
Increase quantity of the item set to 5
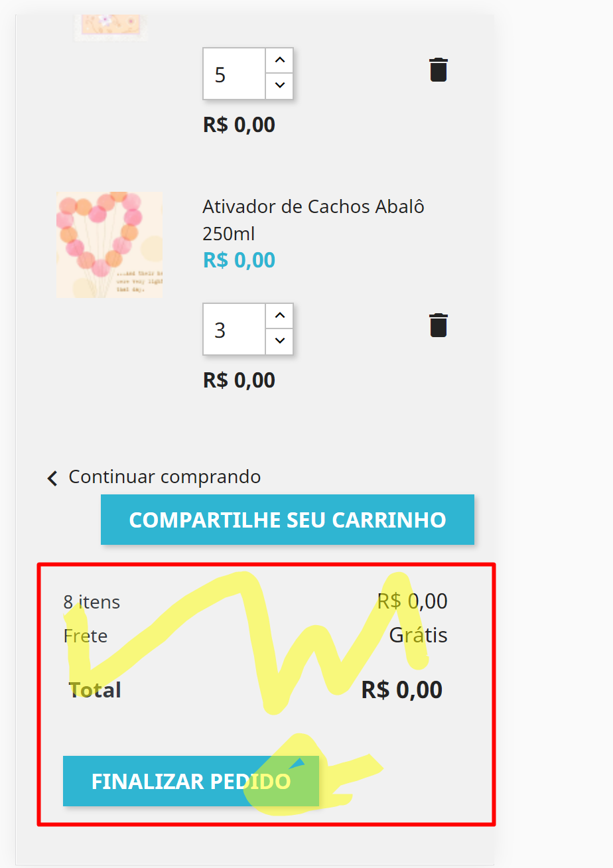[x=279, y=60]
